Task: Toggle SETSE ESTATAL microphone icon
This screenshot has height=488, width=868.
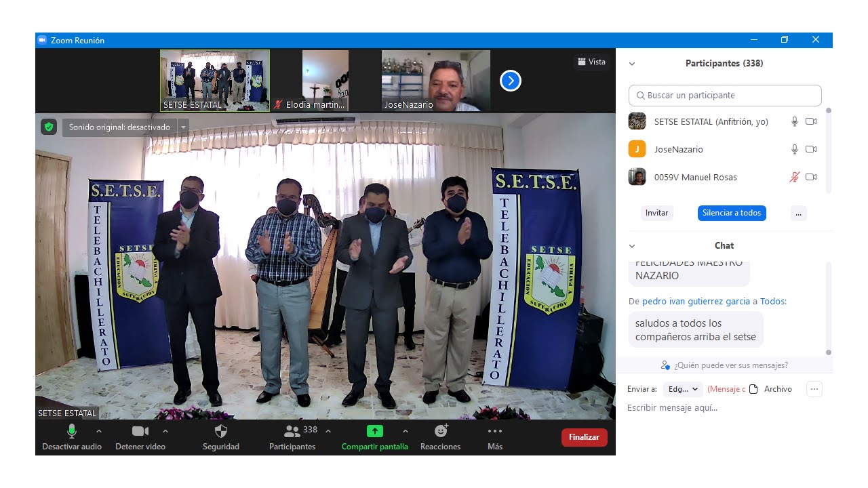Action: tap(795, 121)
